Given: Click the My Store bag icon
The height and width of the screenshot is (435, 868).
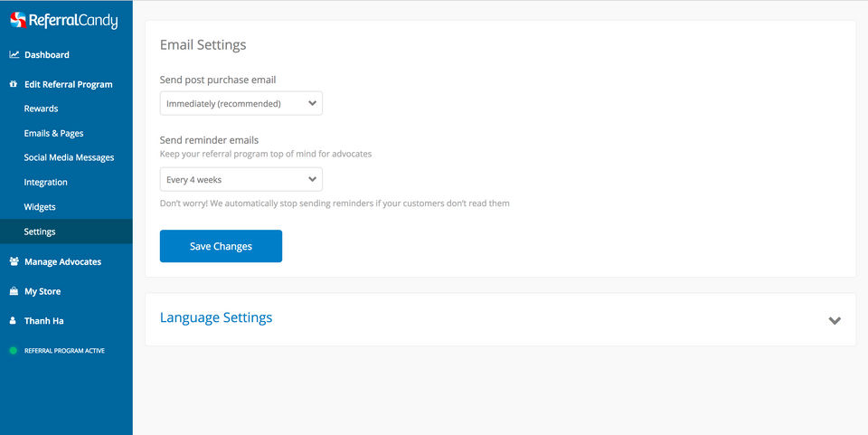Looking at the screenshot, I should pyautogui.click(x=14, y=291).
